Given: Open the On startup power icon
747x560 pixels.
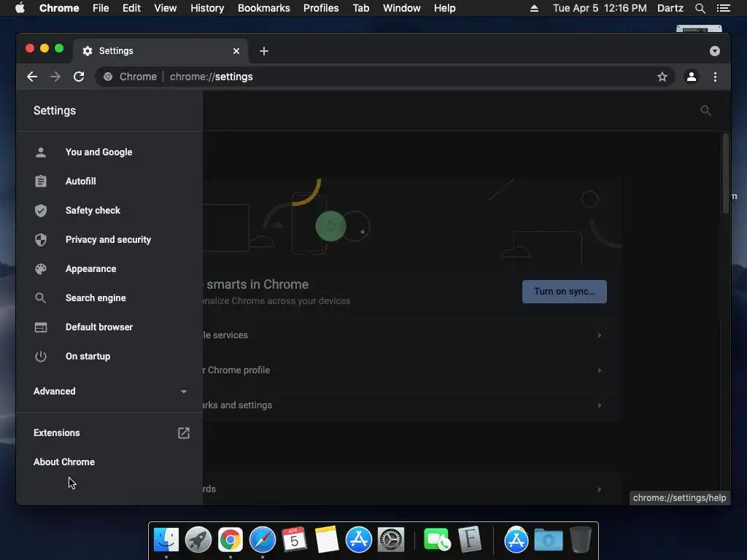Looking at the screenshot, I should click(41, 356).
